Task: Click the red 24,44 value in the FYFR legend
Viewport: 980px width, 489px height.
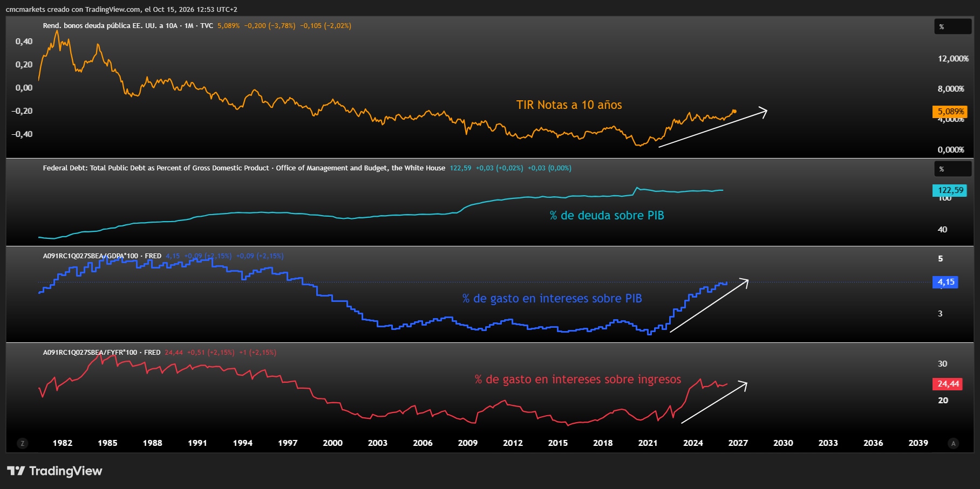Action: [x=174, y=353]
